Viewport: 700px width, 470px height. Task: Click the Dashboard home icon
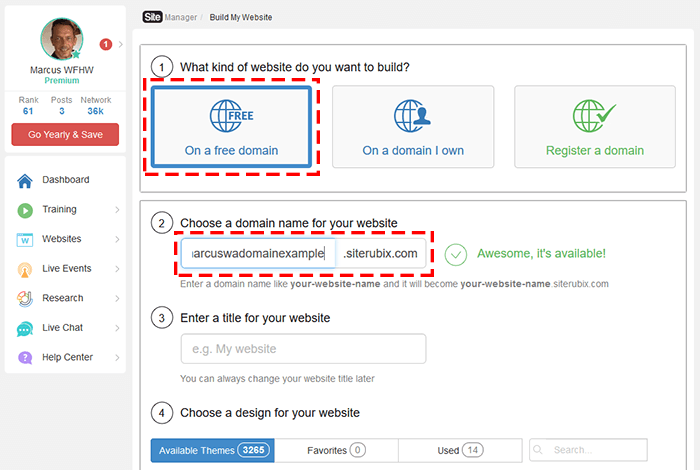click(x=24, y=180)
